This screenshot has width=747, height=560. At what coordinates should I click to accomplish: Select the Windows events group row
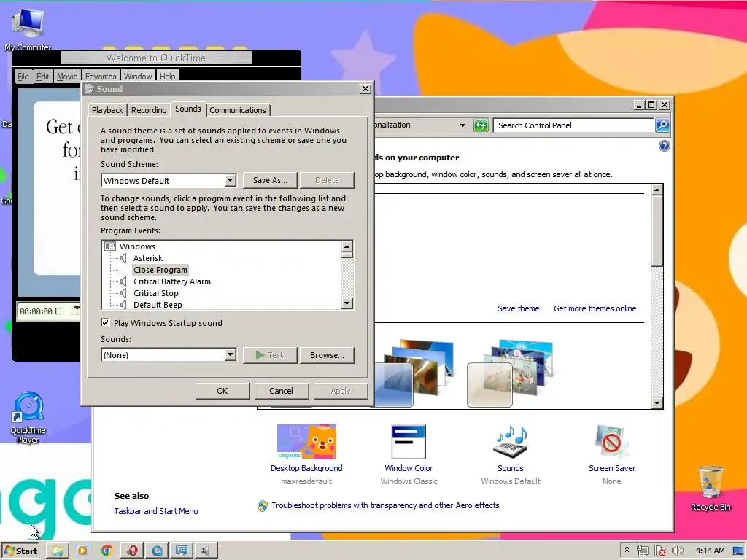(137, 246)
